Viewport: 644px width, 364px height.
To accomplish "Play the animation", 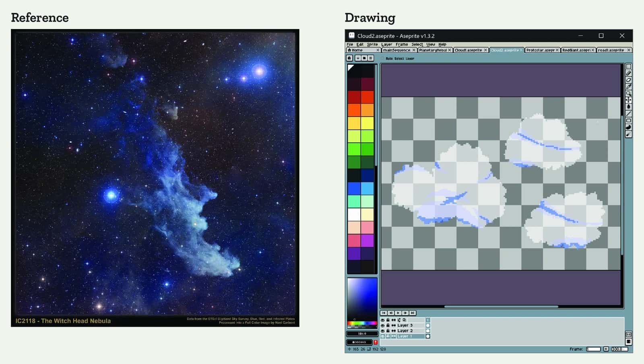I will tap(398, 313).
